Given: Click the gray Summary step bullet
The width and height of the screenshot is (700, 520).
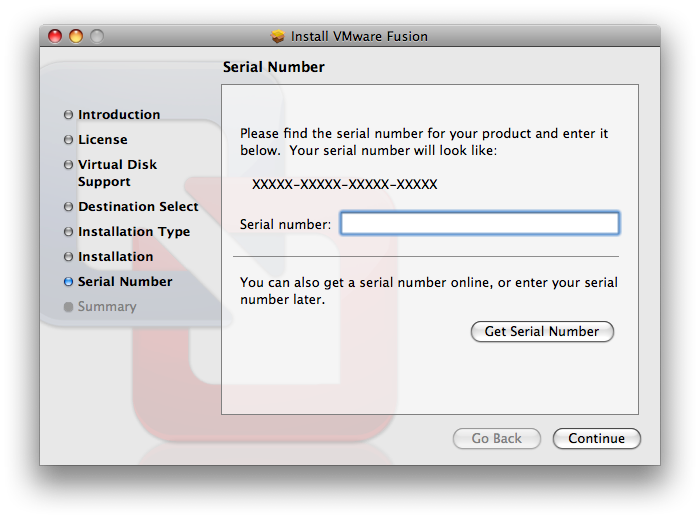Looking at the screenshot, I should tap(68, 307).
